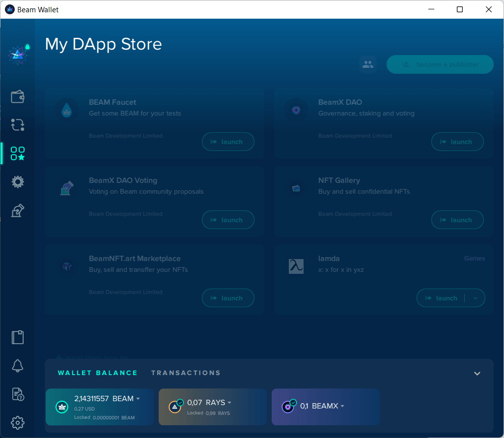Open the gear-shaped BeamX DAO sidebar icon
This screenshot has height=438, width=504.
coord(18,182)
